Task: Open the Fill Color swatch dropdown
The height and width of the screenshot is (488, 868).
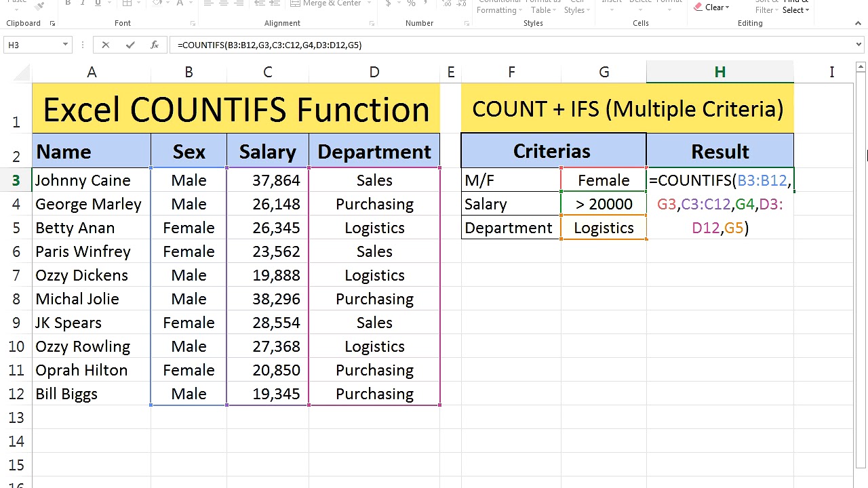Action: coord(167,4)
